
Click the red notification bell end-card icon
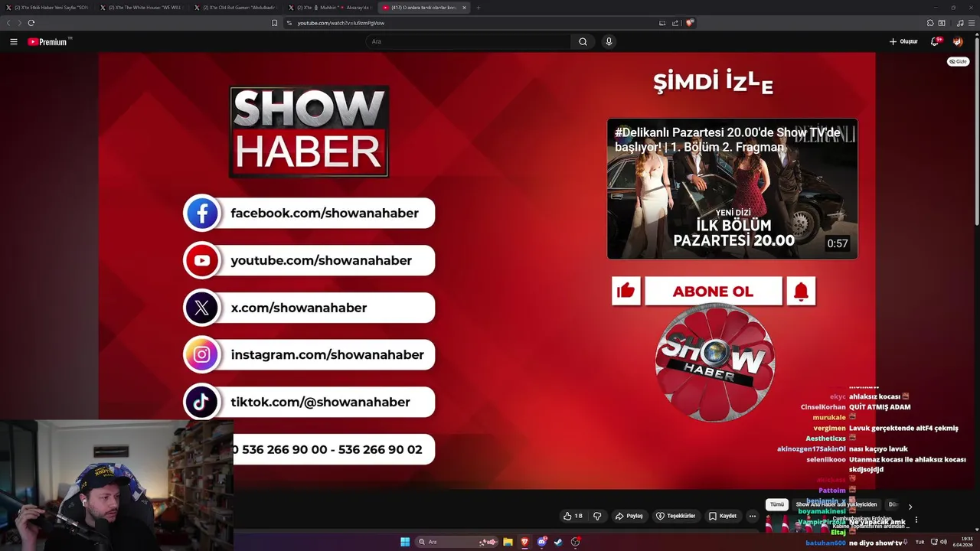pos(801,291)
